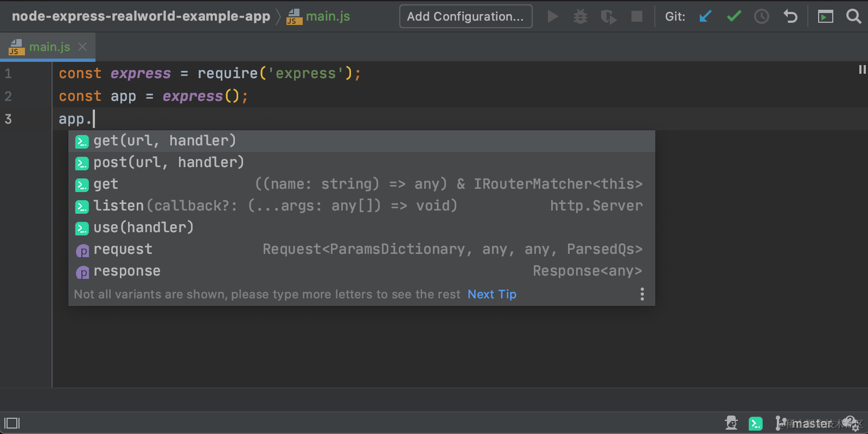
Task: Select use(handler) completion item
Action: 362,227
